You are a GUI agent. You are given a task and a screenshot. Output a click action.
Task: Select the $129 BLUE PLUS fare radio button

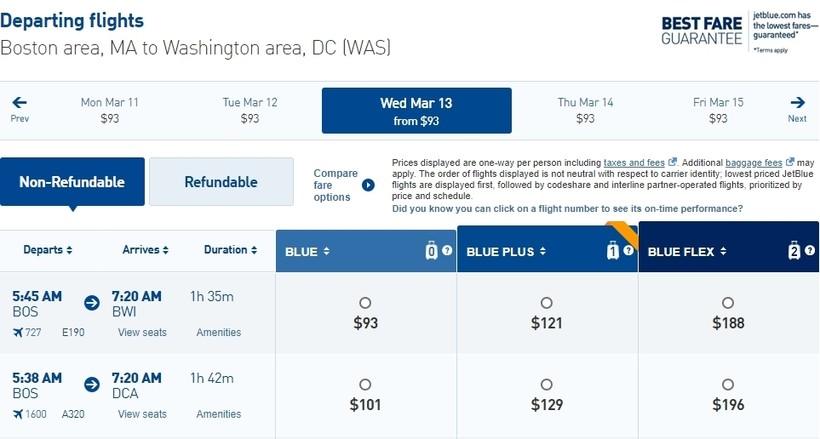coord(546,384)
